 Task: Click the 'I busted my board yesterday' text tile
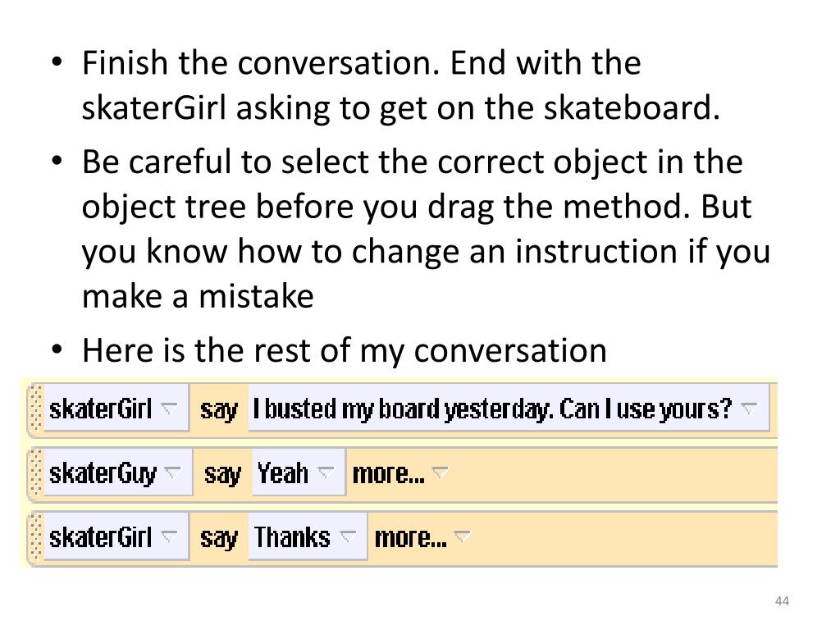point(509,408)
